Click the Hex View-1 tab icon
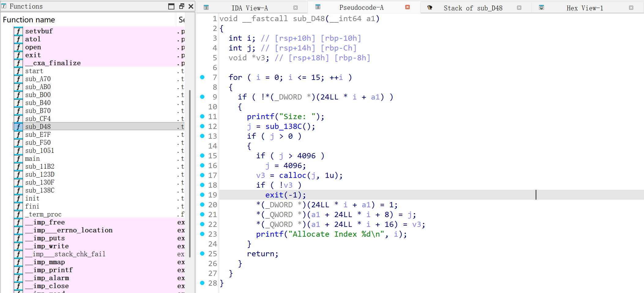This screenshot has height=293, width=644. coord(542,7)
